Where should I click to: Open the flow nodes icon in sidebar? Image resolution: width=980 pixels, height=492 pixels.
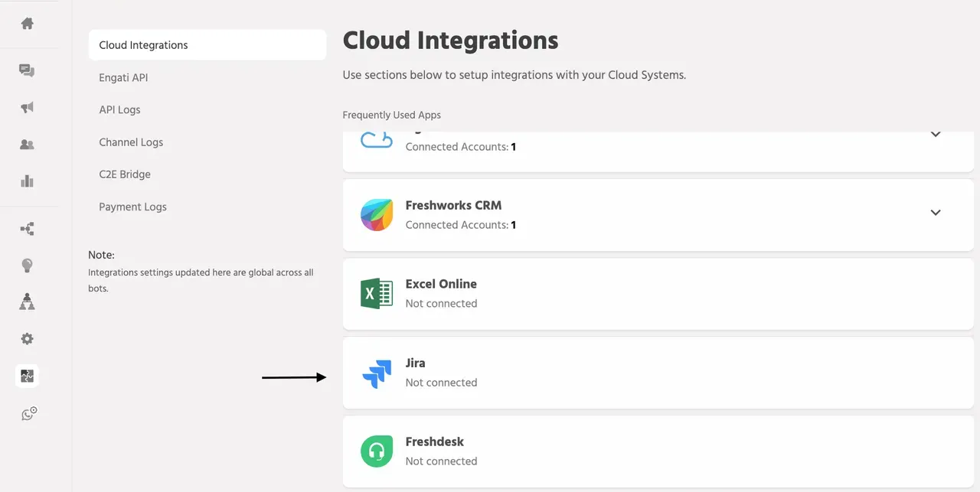pyautogui.click(x=27, y=229)
